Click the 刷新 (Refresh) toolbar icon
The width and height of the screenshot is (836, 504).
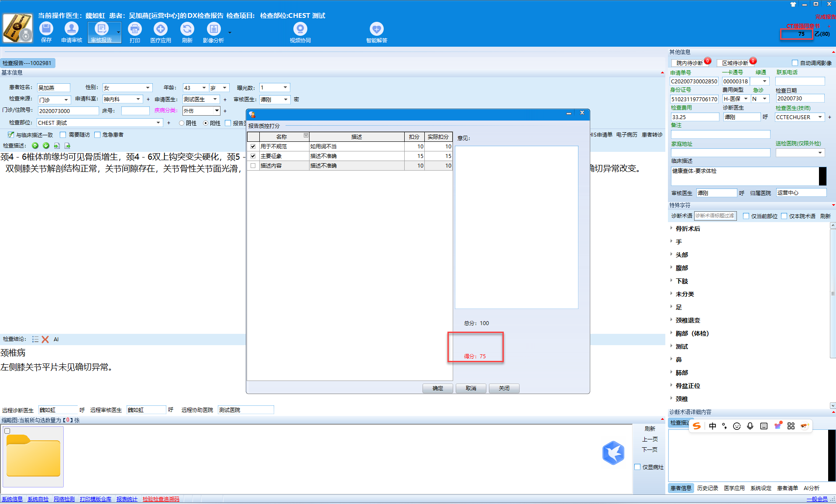(x=187, y=30)
